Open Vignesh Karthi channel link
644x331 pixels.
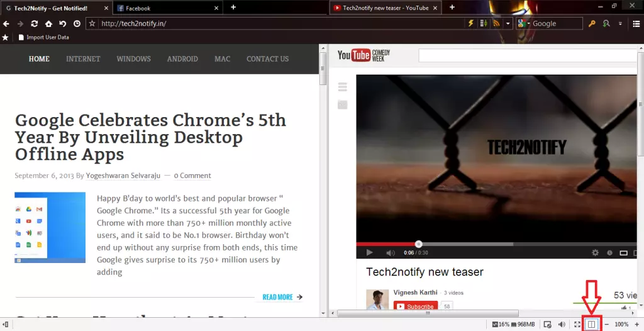pos(415,293)
